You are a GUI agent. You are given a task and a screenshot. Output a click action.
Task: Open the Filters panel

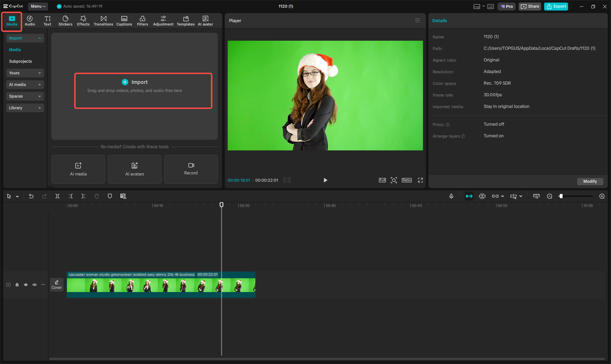coord(143,20)
